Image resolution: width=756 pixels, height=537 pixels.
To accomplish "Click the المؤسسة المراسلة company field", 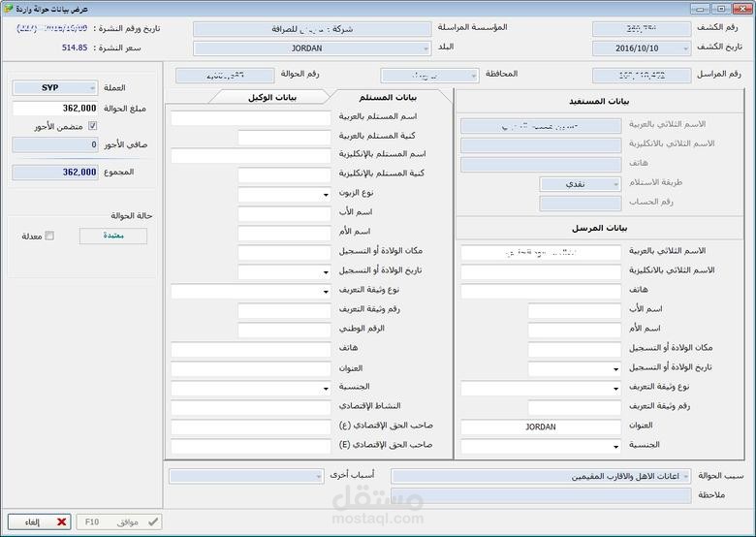I will pos(312,29).
